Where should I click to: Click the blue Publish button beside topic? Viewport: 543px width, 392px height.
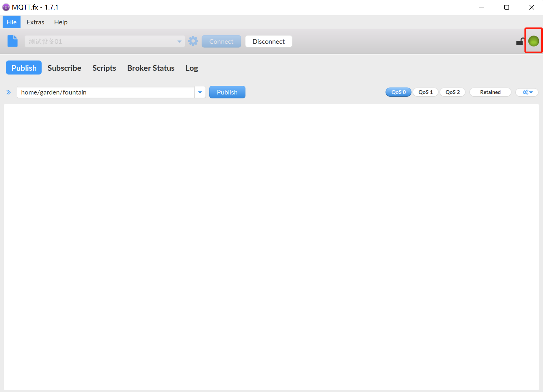227,92
